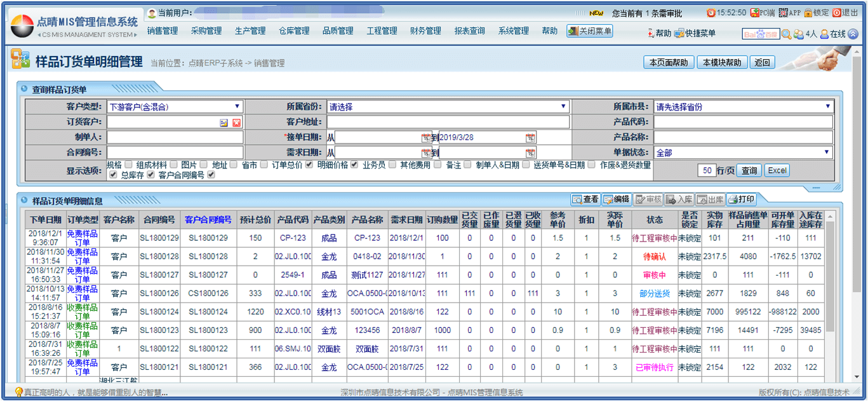Open the 仓库管理 menu

point(294,31)
